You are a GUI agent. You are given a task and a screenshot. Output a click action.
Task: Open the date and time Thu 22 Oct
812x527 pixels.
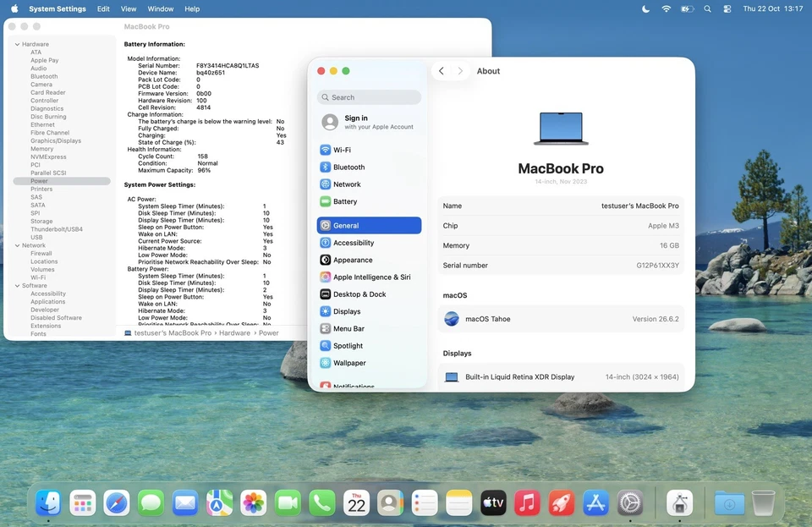point(772,8)
